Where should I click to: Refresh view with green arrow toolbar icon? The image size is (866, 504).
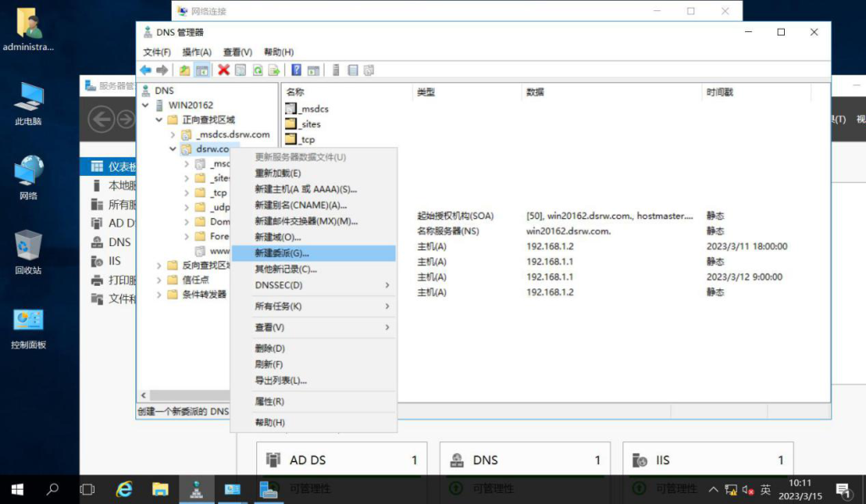pos(257,70)
